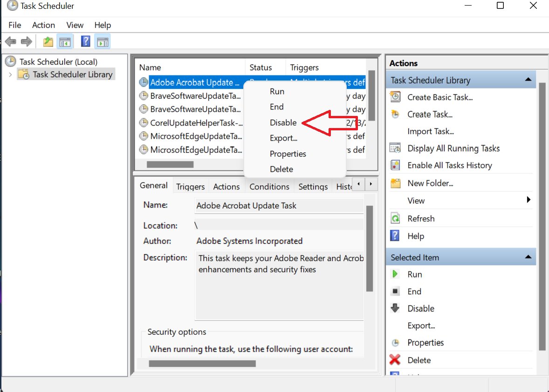Click the Task Scheduler (Local) clock icon
549x392 pixels.
(x=11, y=61)
